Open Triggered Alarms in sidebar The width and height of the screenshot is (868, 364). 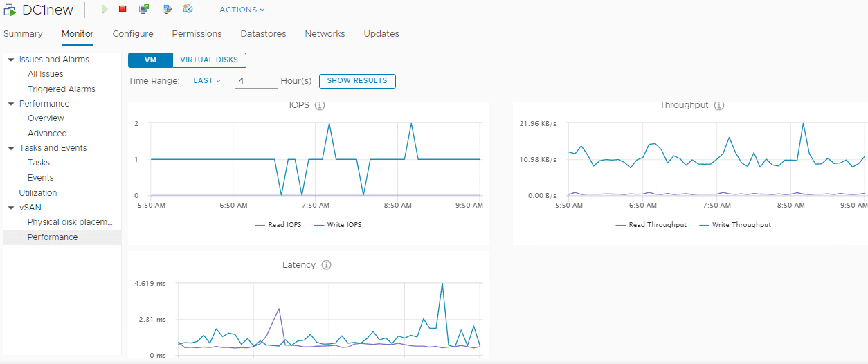(x=62, y=89)
